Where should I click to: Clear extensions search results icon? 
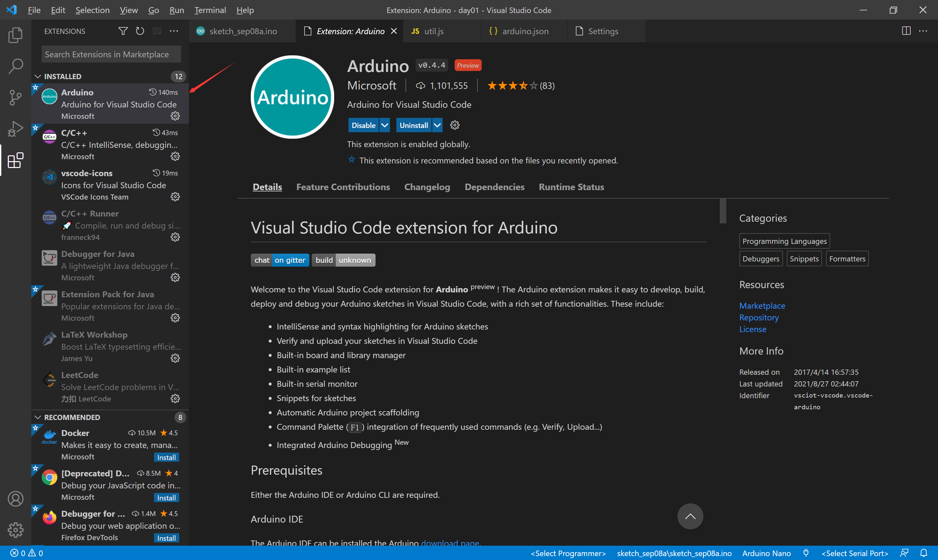[x=157, y=31]
